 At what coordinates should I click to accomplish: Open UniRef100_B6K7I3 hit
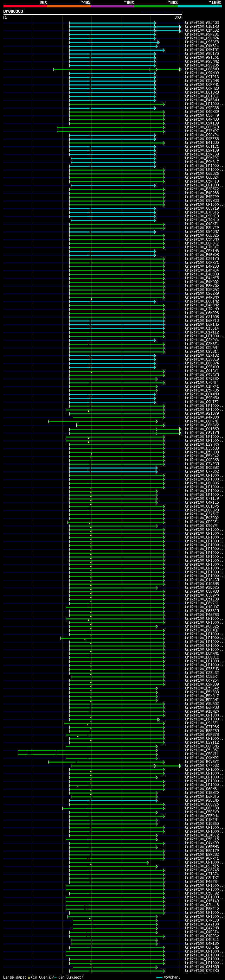pyautogui.click(x=202, y=321)
